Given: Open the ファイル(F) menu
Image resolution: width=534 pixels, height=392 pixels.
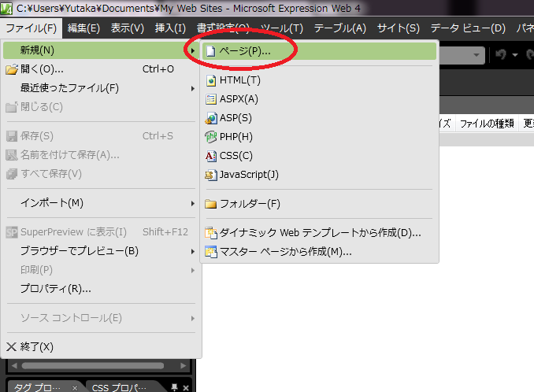Looking at the screenshot, I should (32, 28).
